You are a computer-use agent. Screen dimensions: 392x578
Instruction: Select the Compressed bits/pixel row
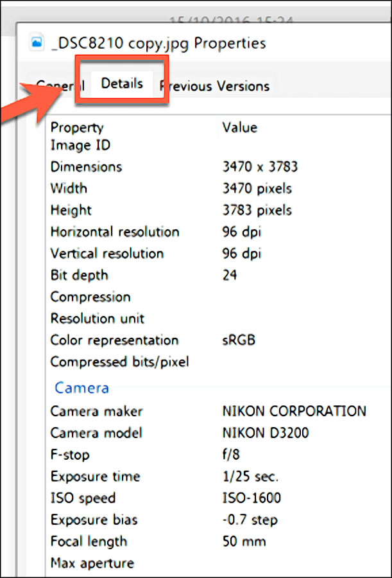click(120, 362)
